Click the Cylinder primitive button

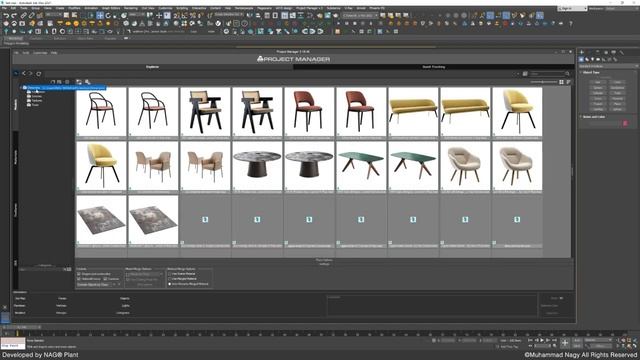(598, 93)
